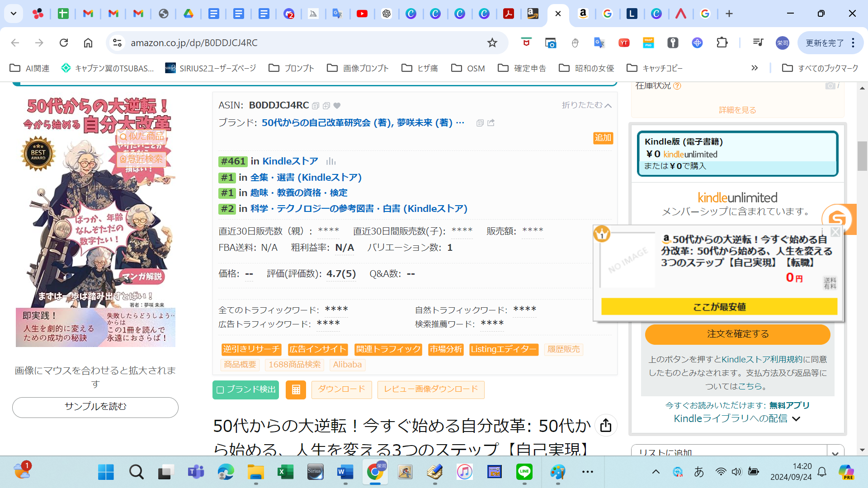
Task: Open the AI関連 bookmark folder
Action: click(30, 68)
